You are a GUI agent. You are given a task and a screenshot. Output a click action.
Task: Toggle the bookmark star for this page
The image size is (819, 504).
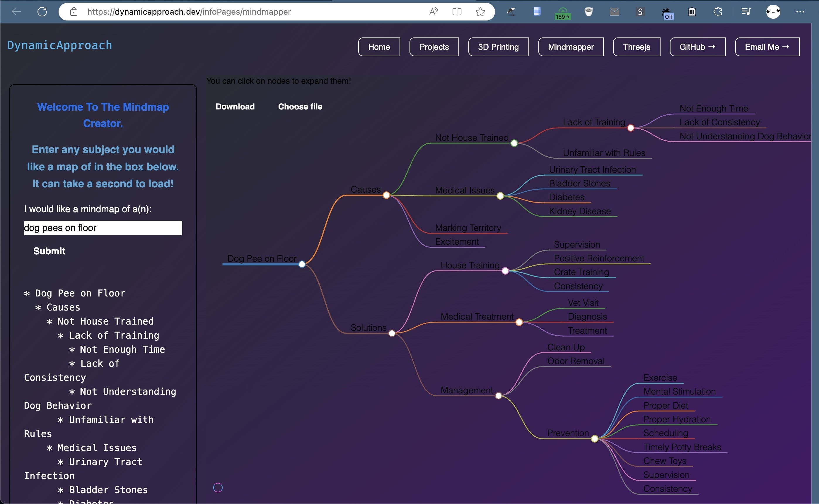(x=481, y=12)
